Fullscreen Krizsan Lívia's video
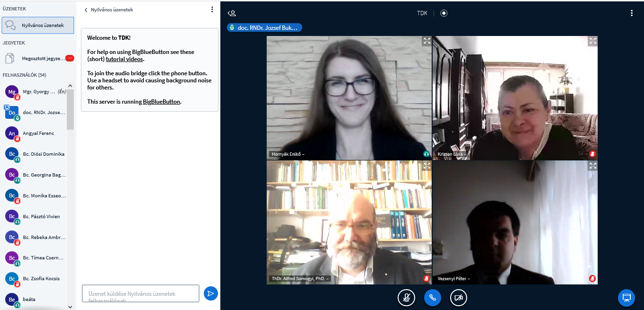The height and width of the screenshot is (310, 644). [x=592, y=41]
